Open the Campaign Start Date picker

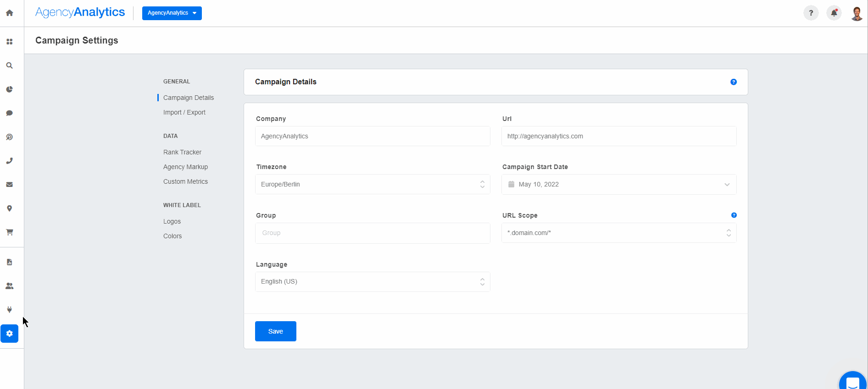pos(618,184)
